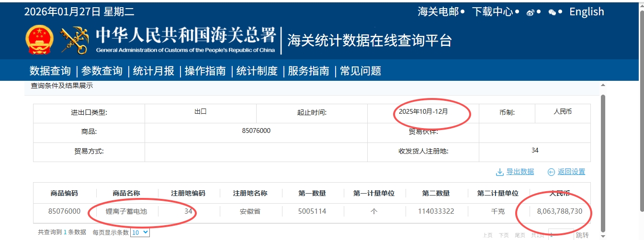Image resolution: width=644 pixels, height=240 pixels.
Task: Click the 注册地编码 column header
Action: coord(188,194)
